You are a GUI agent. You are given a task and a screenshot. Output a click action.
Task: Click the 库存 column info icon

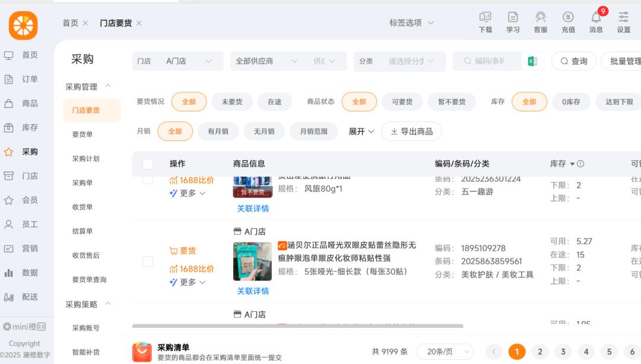click(580, 164)
